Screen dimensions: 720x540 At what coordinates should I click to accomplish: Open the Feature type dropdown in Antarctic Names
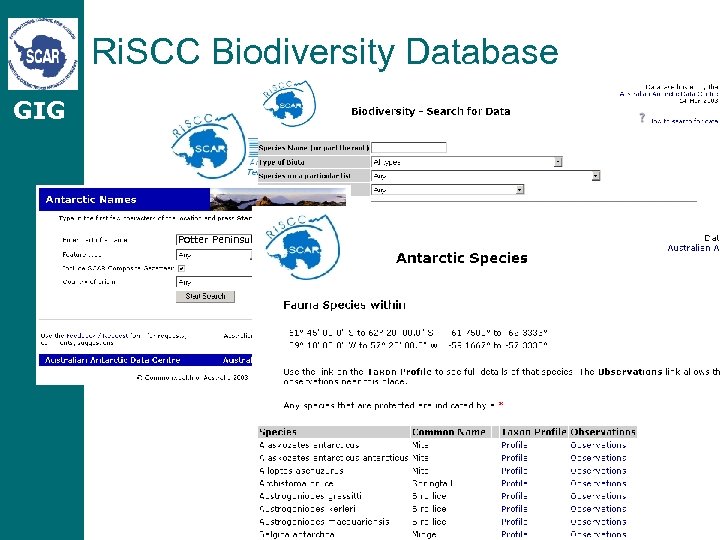tap(214, 255)
